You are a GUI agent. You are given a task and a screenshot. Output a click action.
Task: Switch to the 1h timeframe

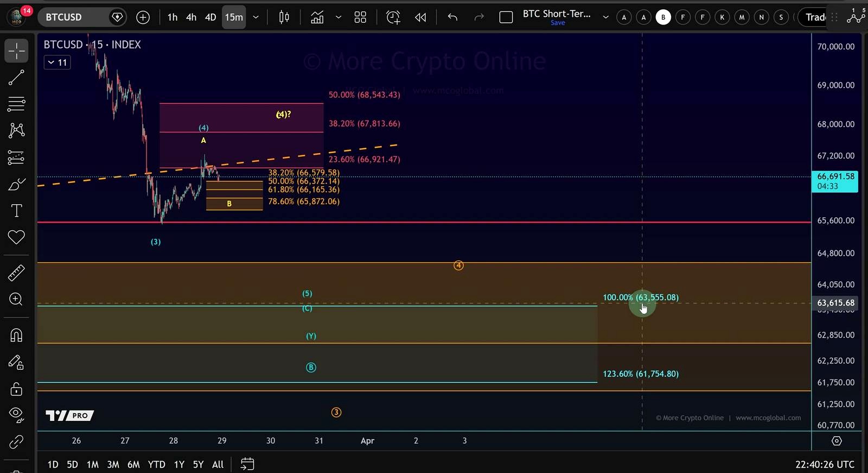173,17
